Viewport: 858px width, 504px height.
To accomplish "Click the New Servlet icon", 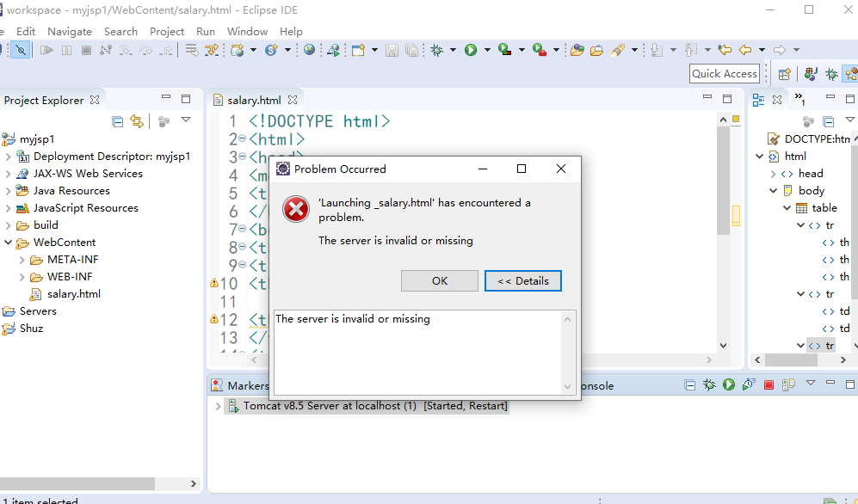I will 271,50.
